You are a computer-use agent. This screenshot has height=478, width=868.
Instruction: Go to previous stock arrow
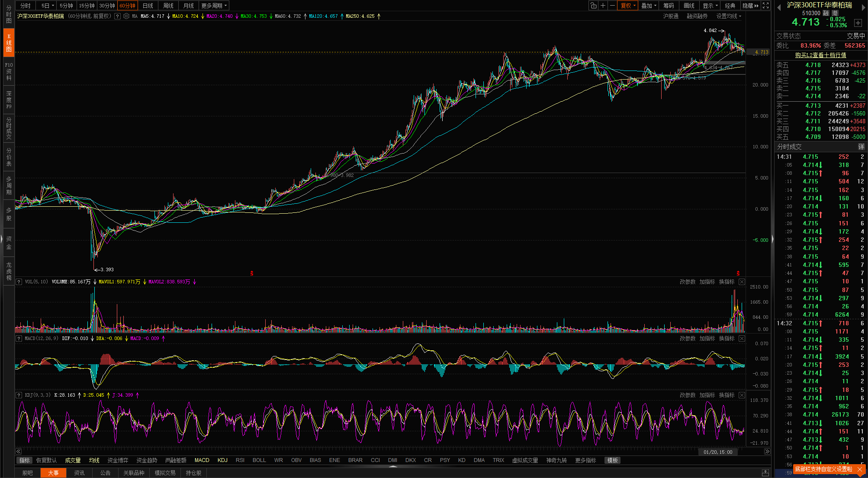click(x=779, y=6)
